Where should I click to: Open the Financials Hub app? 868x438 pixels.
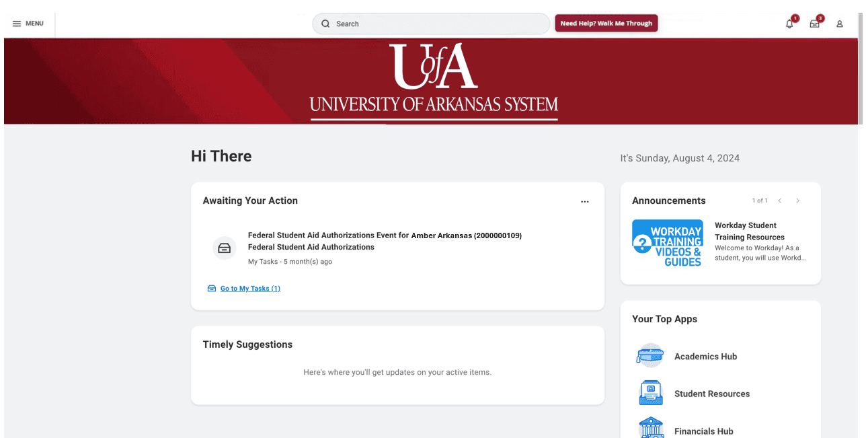(704, 431)
